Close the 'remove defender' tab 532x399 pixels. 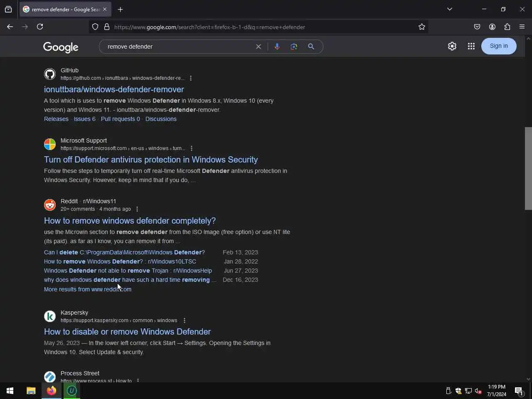(x=105, y=9)
